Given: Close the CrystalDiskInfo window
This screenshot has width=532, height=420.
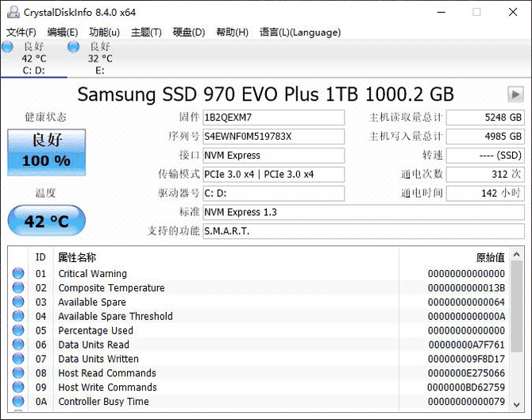Looking at the screenshot, I should click(x=513, y=12).
